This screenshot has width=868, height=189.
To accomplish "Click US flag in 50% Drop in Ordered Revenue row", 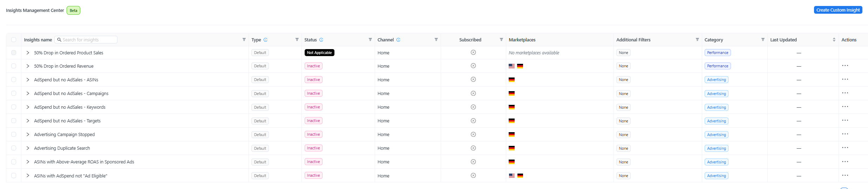I will 512,66.
